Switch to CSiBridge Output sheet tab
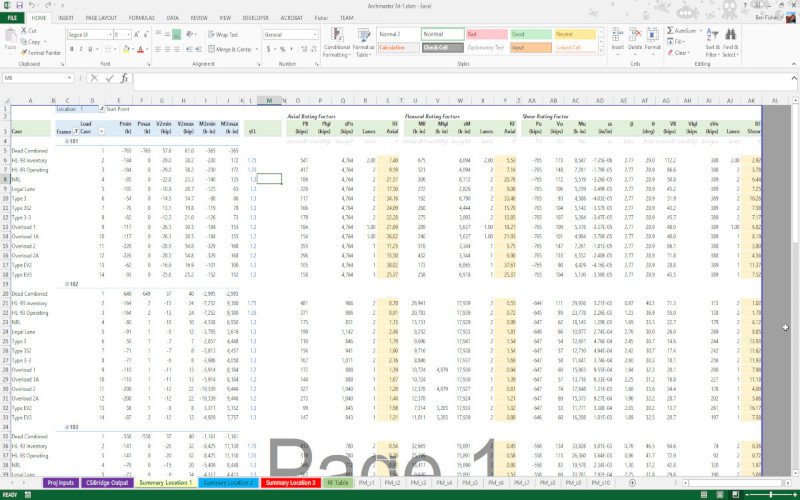This screenshot has width=800, height=500. pyautogui.click(x=106, y=482)
